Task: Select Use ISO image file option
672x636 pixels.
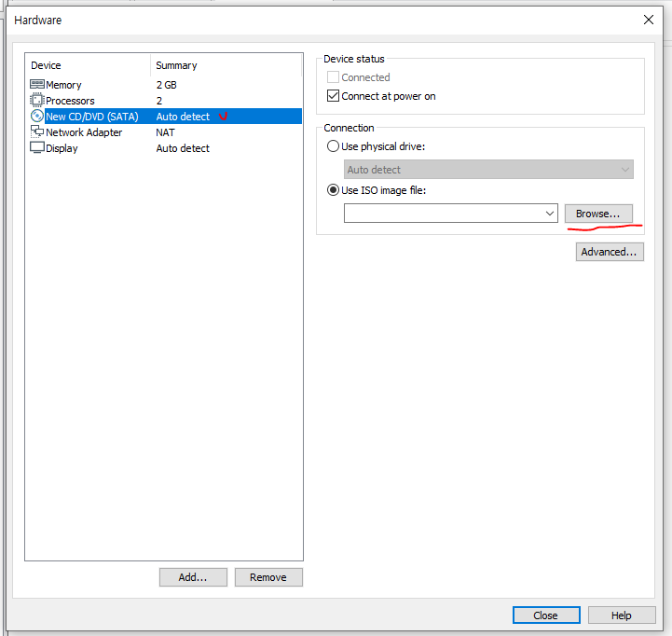Action: click(333, 190)
